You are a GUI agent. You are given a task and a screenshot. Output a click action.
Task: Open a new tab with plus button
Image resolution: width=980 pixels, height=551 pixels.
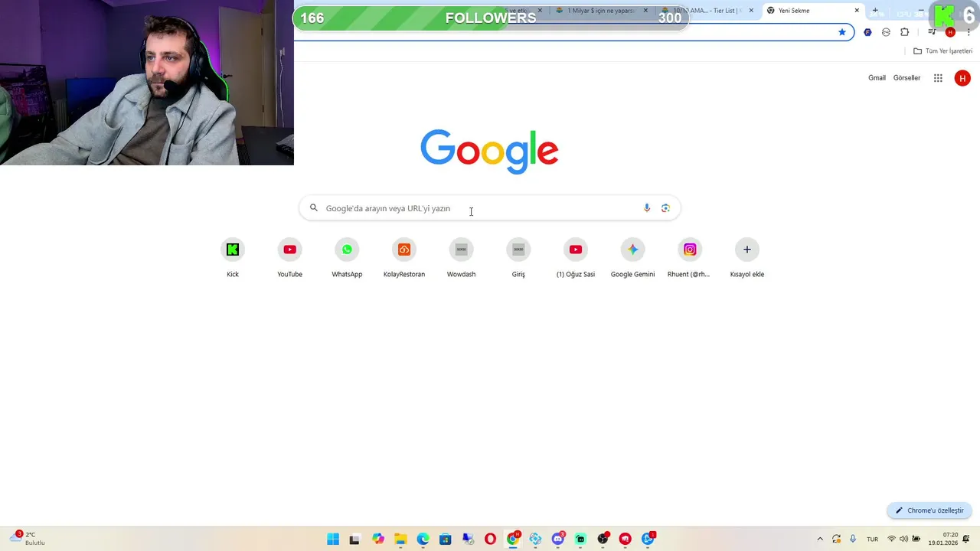(x=875, y=11)
